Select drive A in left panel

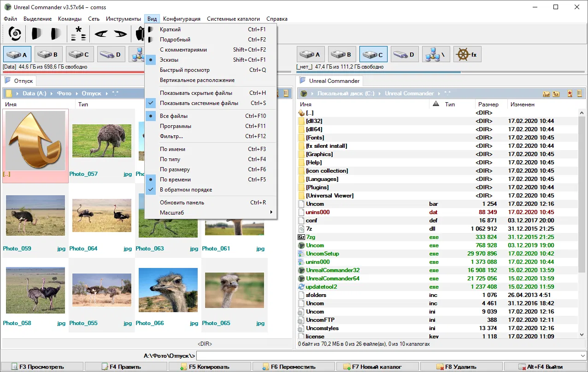pyautogui.click(x=18, y=54)
